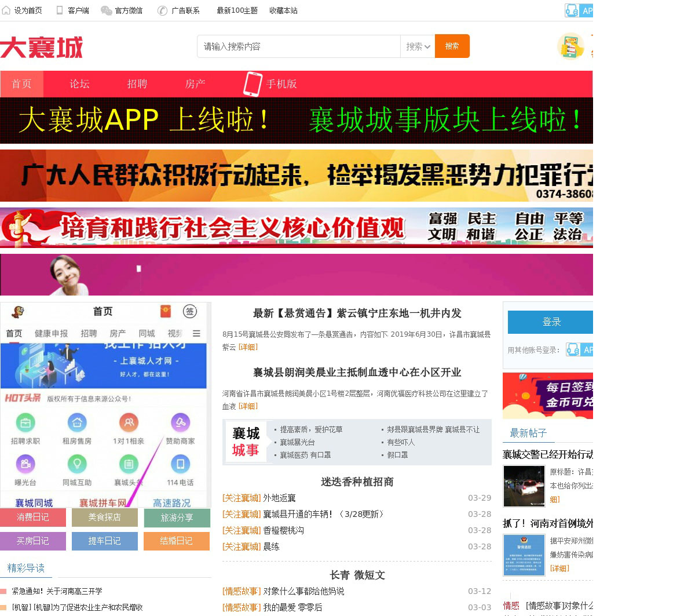Open headline 最新【悬赏通告】紫云镇宁庄东地一机井内发
Viewport: 695px width, 616px height.
(357, 314)
